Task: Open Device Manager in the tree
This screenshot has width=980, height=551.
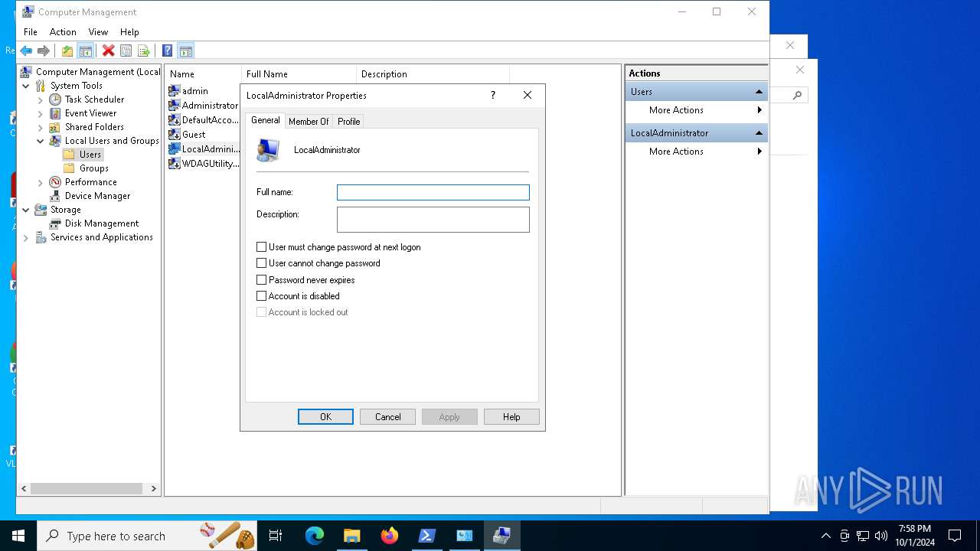Action: 97,196
